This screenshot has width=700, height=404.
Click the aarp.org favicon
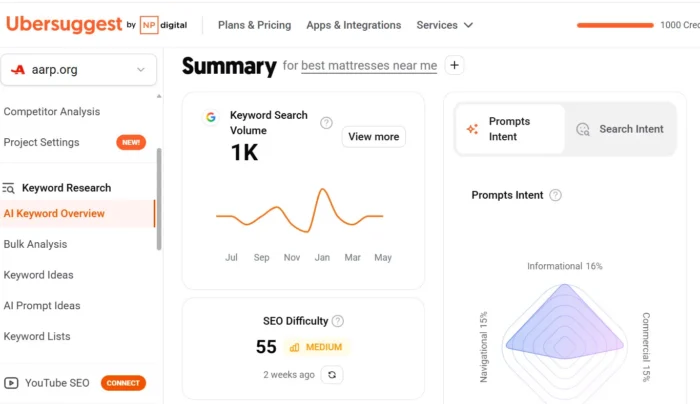pos(18,70)
